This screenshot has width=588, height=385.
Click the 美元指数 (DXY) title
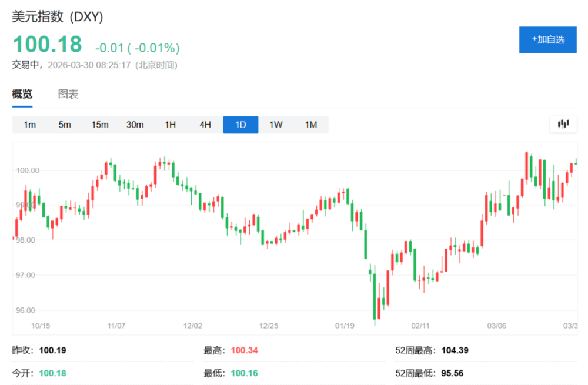tap(58, 17)
